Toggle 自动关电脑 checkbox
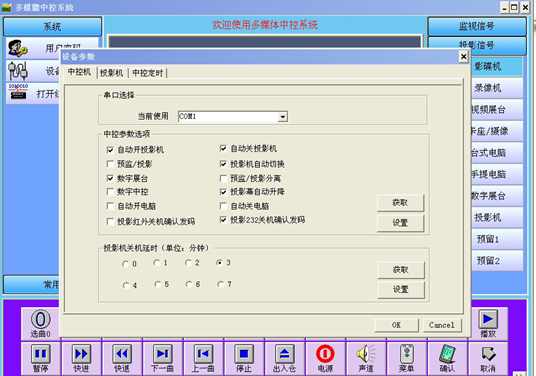Image resolution: width=536 pixels, height=376 pixels. click(x=223, y=206)
